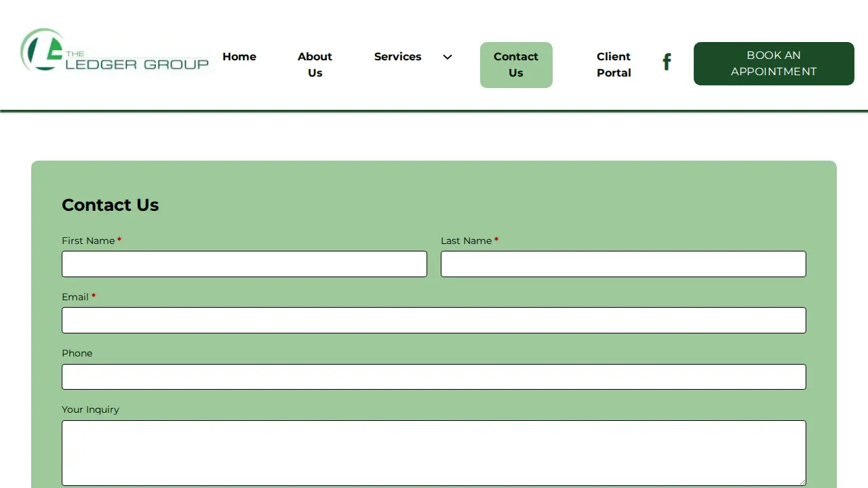The width and height of the screenshot is (868, 488).
Task: Click the Your Inquiry label
Action: click(x=90, y=409)
